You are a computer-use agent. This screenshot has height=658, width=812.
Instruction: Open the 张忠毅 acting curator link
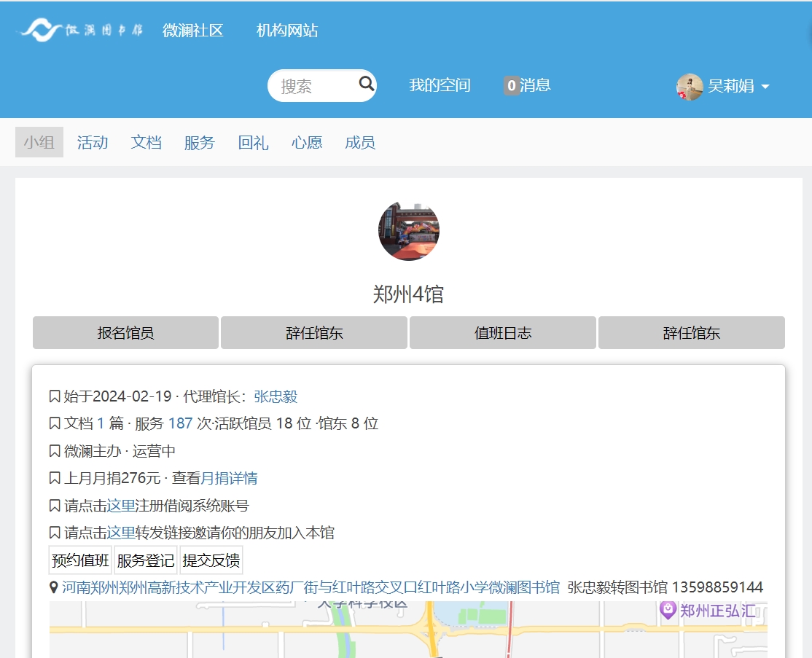[276, 397]
